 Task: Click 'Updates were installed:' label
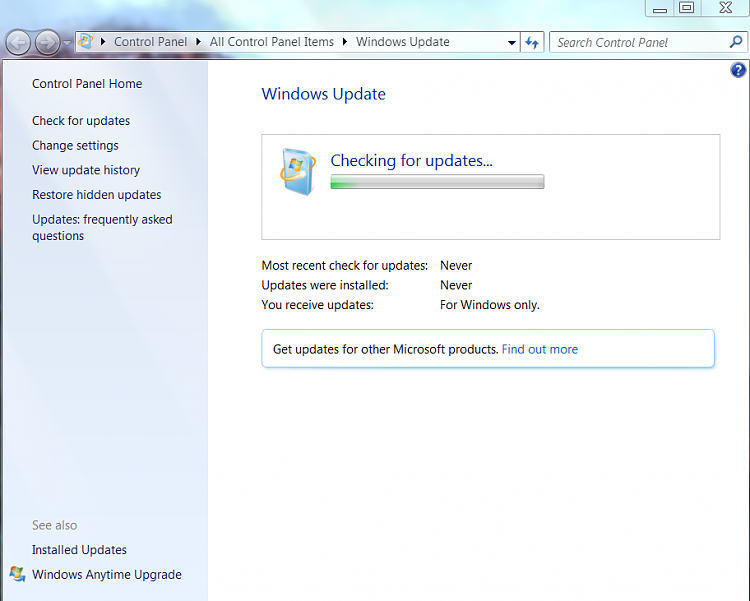(325, 285)
